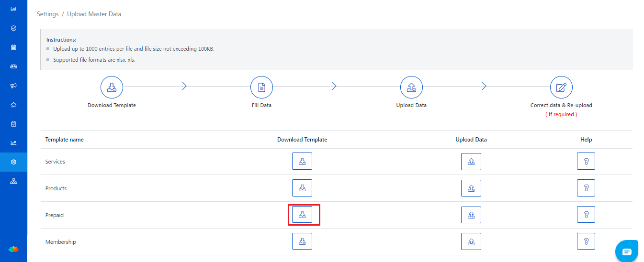Download the Membership template
The width and height of the screenshot is (644, 262).
pyautogui.click(x=302, y=241)
